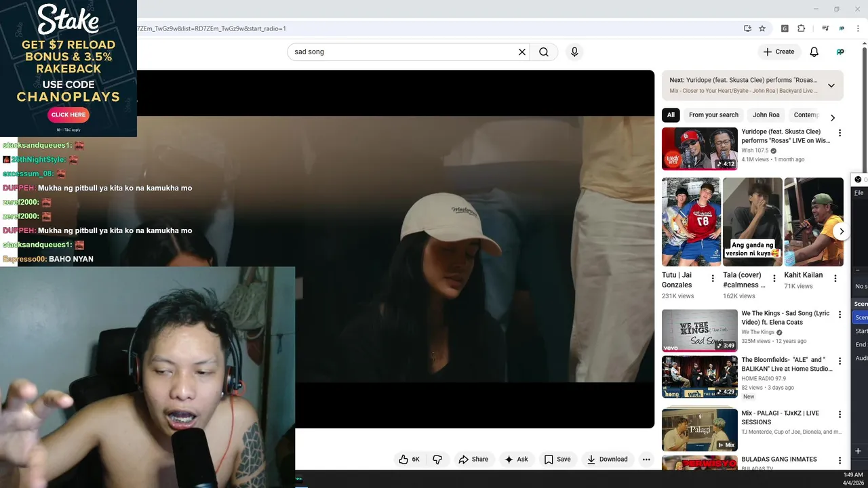Open options for PALAGI mix
The height and width of the screenshot is (488, 868).
840,414
